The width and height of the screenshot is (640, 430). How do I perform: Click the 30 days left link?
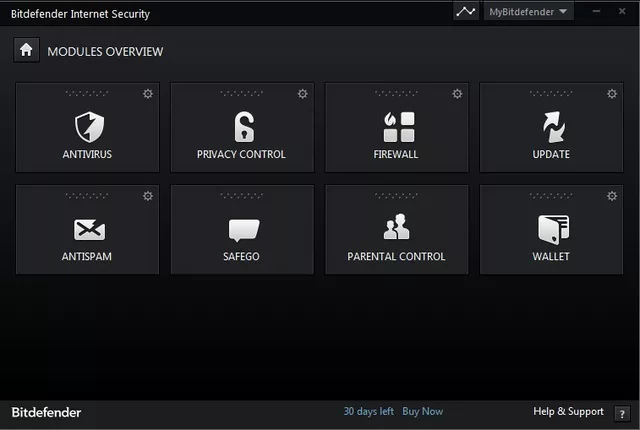368,411
